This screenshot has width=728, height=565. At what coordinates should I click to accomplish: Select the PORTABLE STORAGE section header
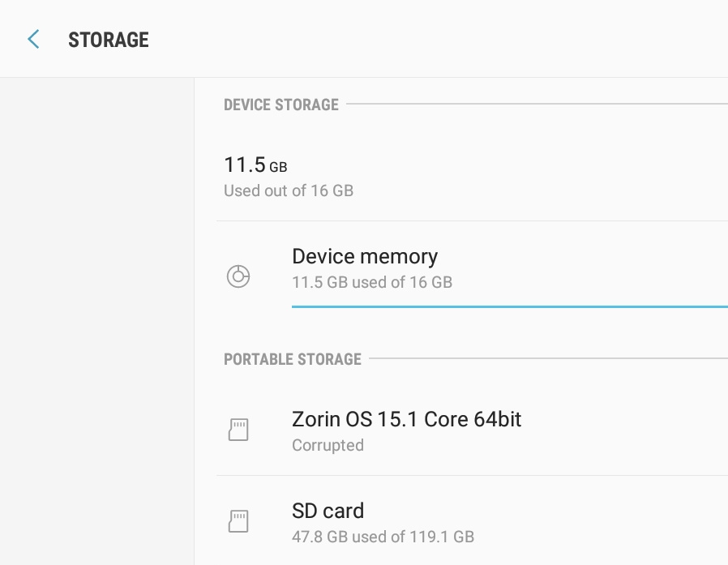pyautogui.click(x=292, y=359)
